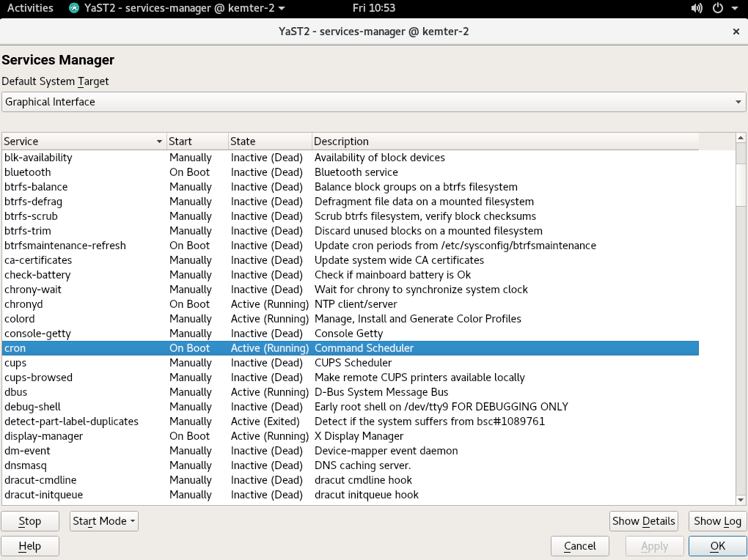Click the Cancel button
Viewport: 748px width, 560px height.
coord(580,546)
